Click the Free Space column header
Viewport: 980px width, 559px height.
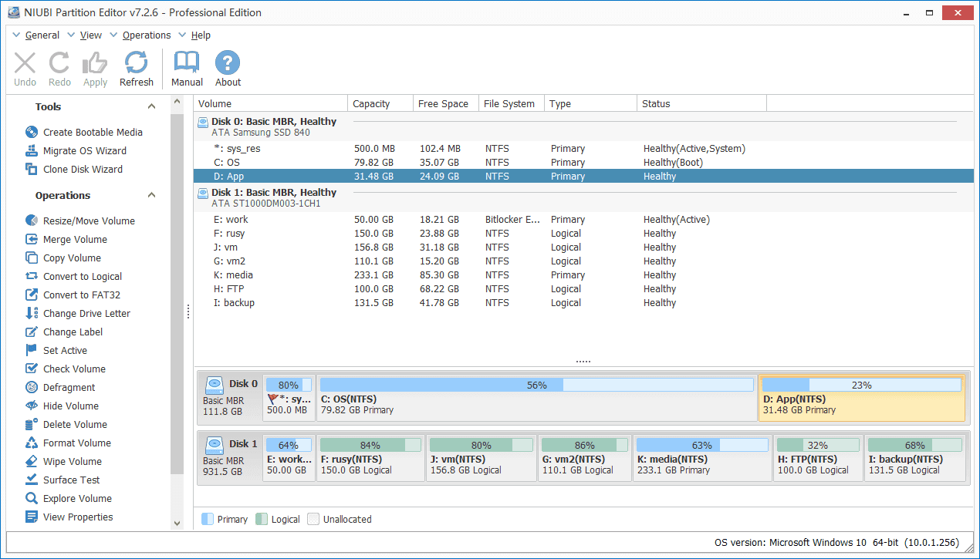pos(443,104)
